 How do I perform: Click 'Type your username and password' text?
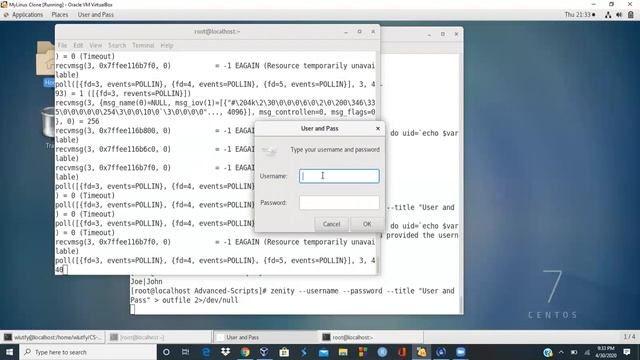point(335,150)
